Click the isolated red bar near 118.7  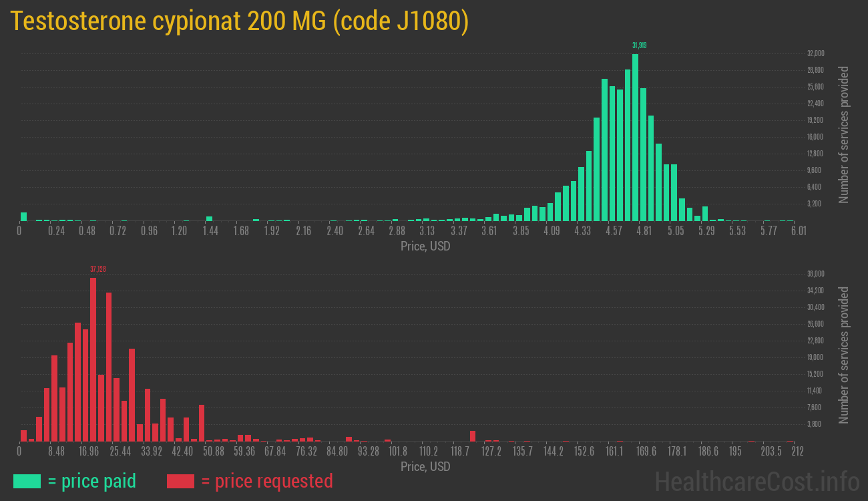pyautogui.click(x=473, y=436)
